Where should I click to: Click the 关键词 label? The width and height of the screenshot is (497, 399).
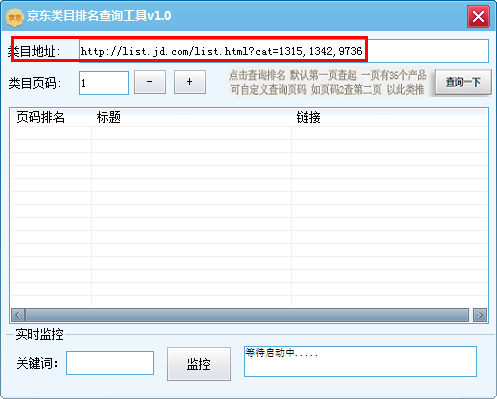point(37,363)
